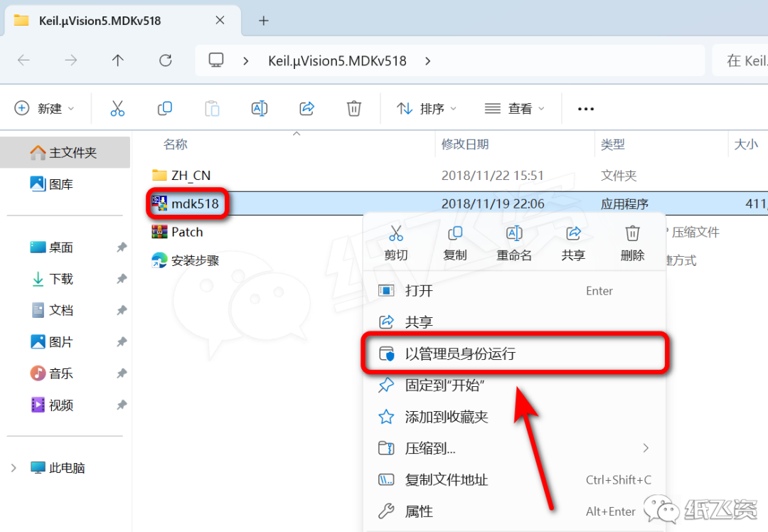Click the Share icon in toolbar
The width and height of the screenshot is (768, 532).
[x=306, y=108]
